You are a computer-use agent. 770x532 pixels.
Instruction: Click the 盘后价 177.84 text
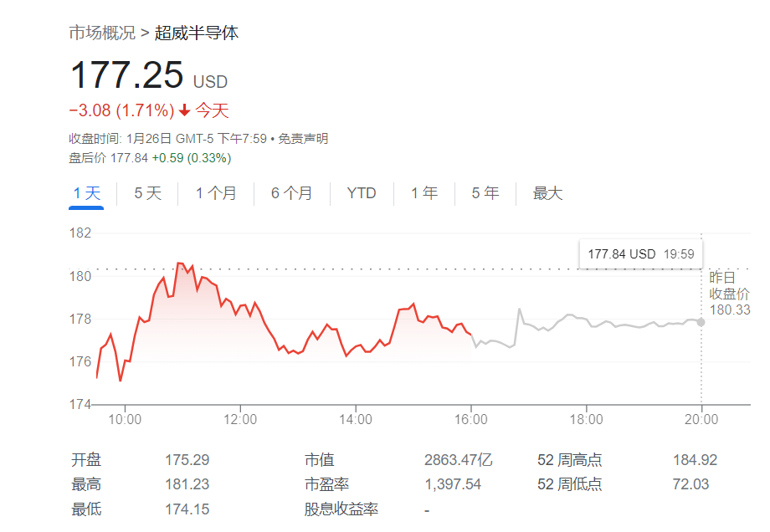point(108,158)
